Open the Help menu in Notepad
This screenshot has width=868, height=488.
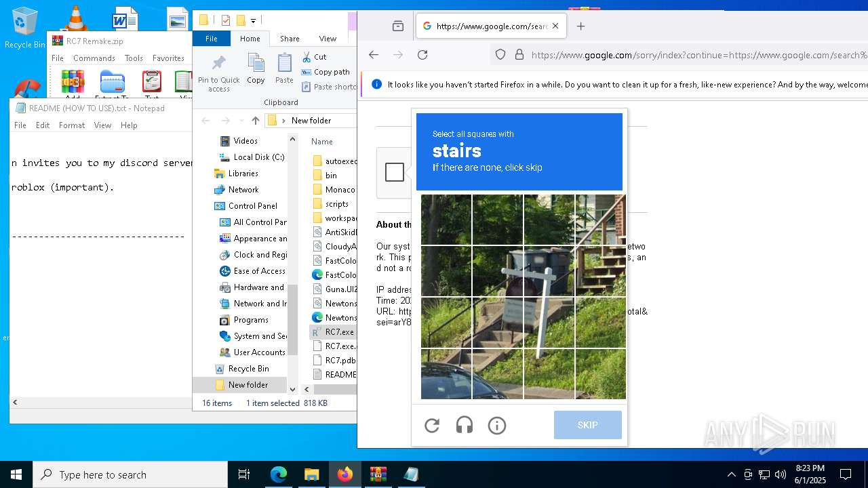[x=129, y=125]
